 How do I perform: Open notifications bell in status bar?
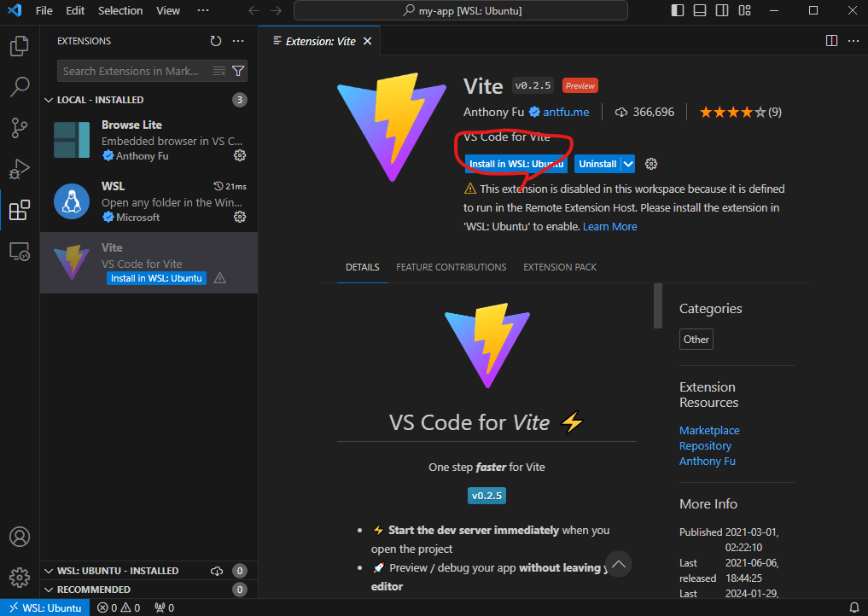(x=854, y=607)
